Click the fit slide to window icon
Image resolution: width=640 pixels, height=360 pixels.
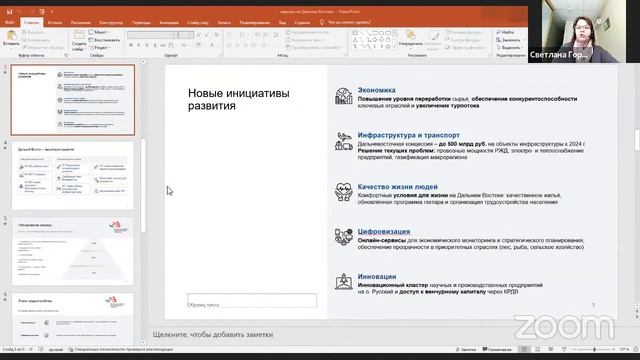[636, 349]
